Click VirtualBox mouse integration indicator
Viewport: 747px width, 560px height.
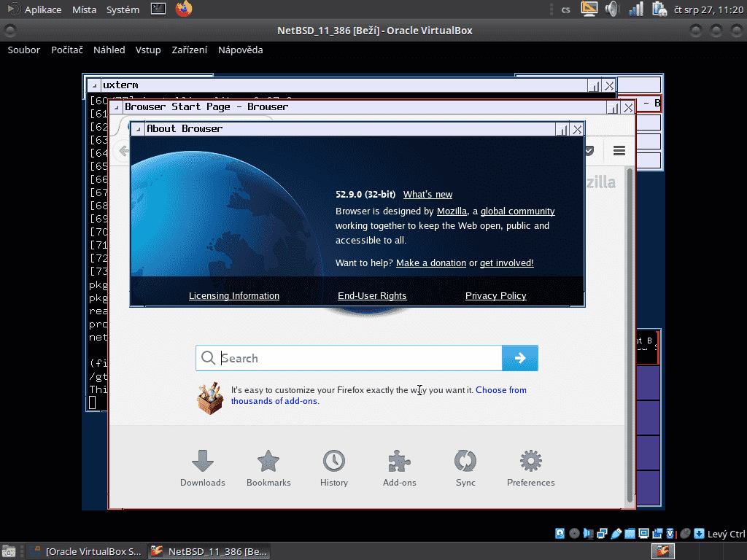coord(685,533)
